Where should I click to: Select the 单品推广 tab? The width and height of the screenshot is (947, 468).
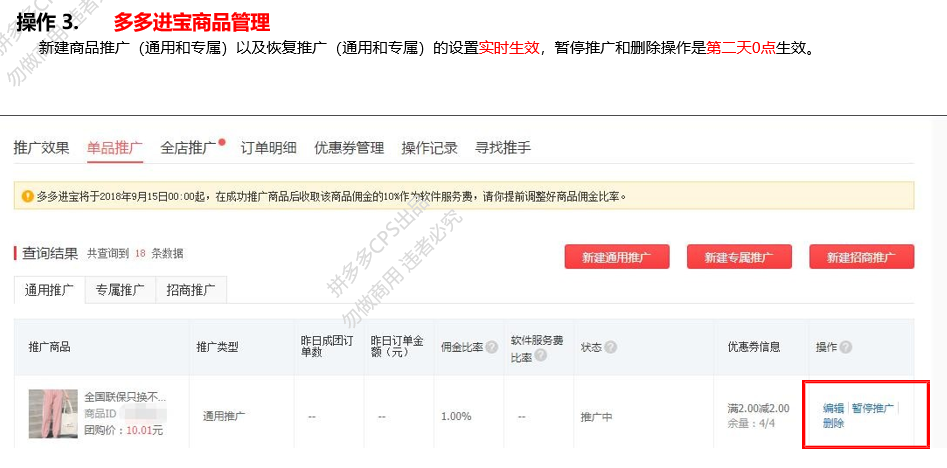[x=115, y=148]
